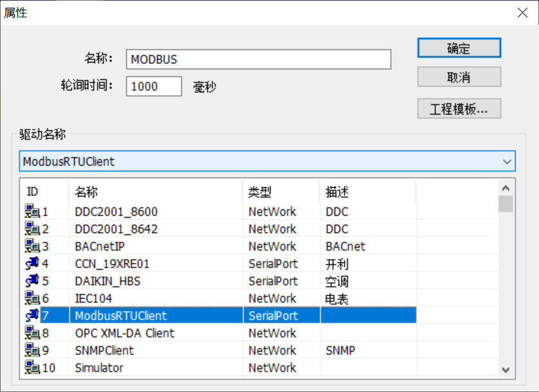Click the 空调 description cell
The height and width of the screenshot is (392, 539).
point(337,281)
